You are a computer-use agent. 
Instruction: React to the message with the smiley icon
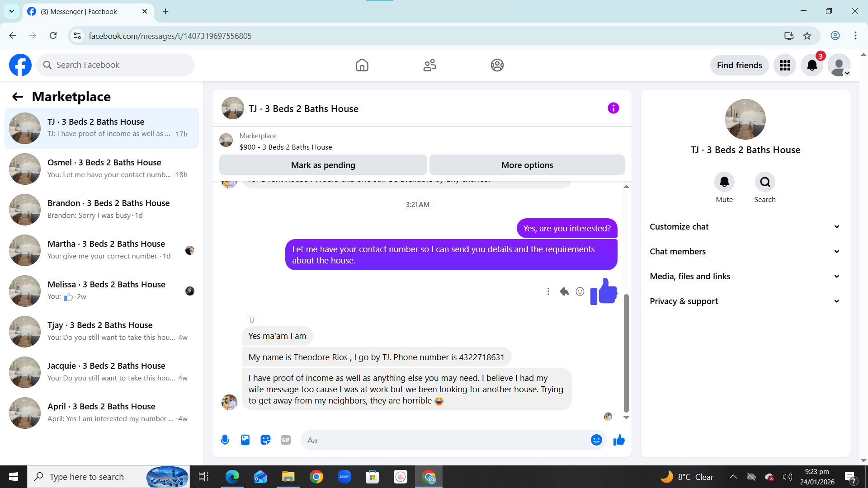pos(580,291)
